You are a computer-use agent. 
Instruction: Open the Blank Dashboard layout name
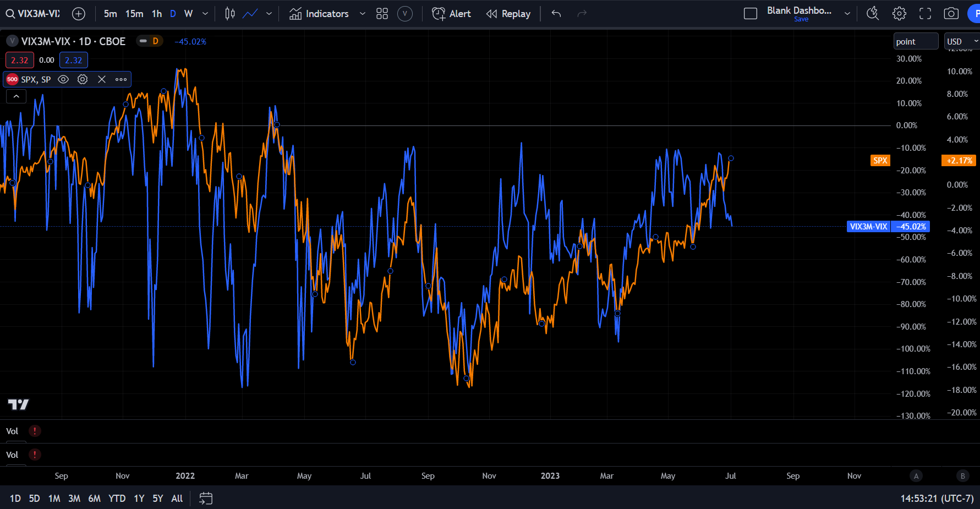[x=799, y=10]
